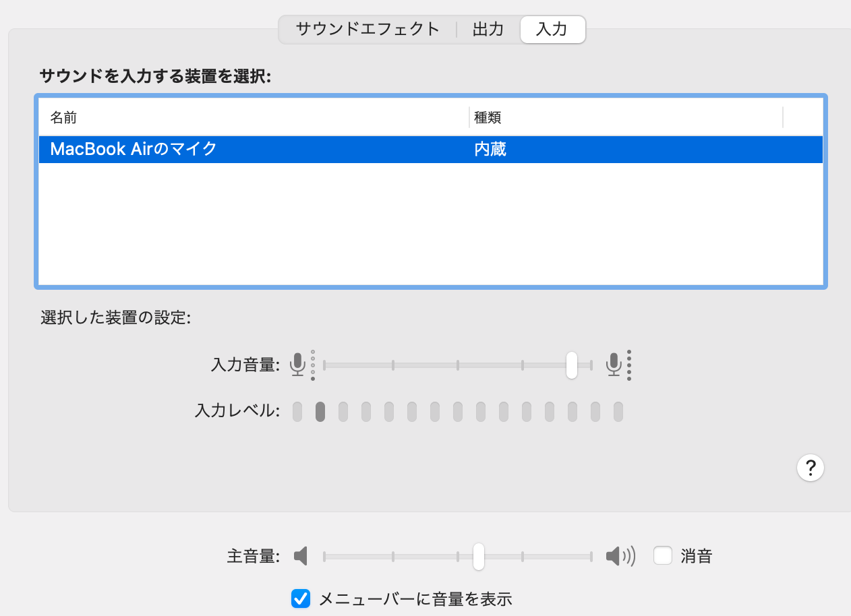Select the MacBook Airのマイク device row

(x=431, y=150)
